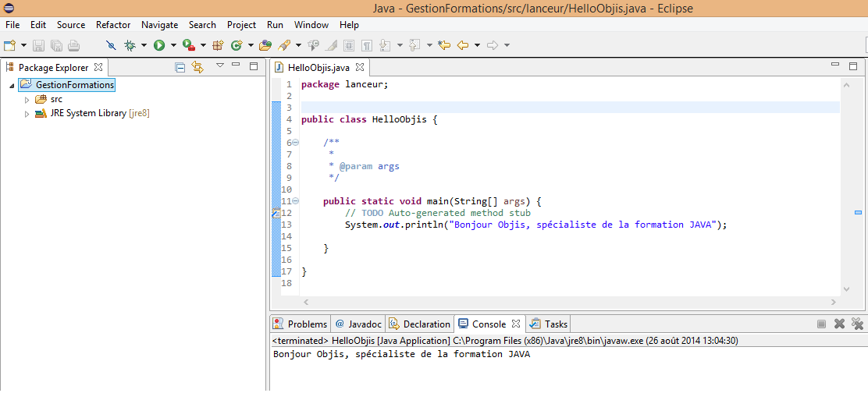Screen dimensions: 868x393
Task: Open the Refactor menu
Action: click(x=113, y=25)
